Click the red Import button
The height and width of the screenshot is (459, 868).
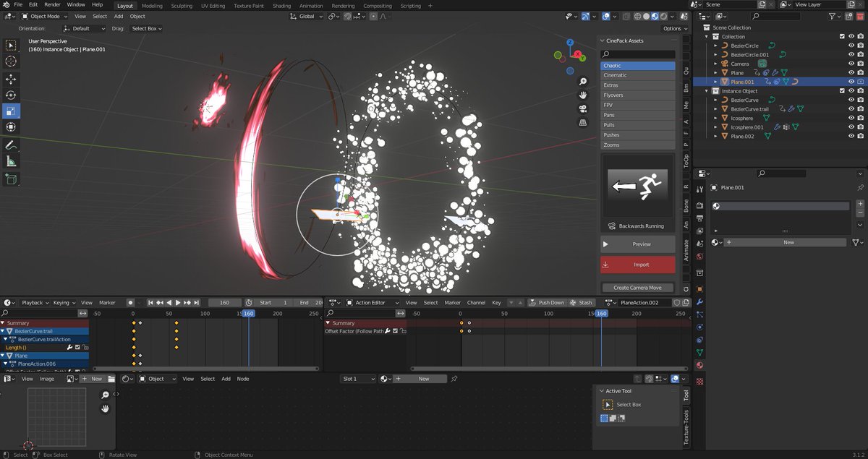coord(637,265)
